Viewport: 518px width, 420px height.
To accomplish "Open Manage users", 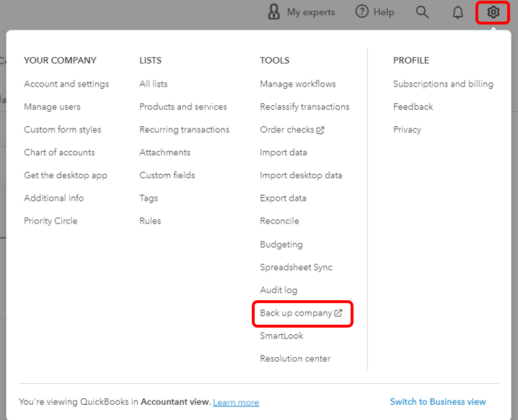I will click(x=52, y=107).
